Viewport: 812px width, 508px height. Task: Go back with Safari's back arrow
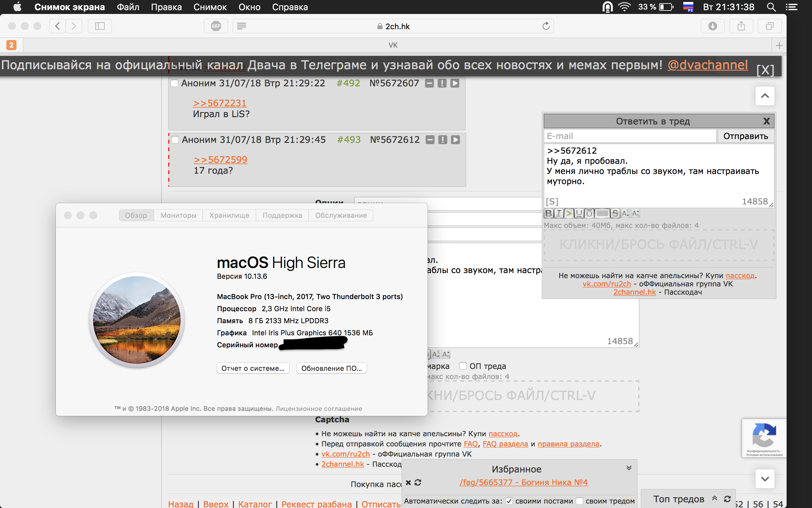click(x=57, y=26)
